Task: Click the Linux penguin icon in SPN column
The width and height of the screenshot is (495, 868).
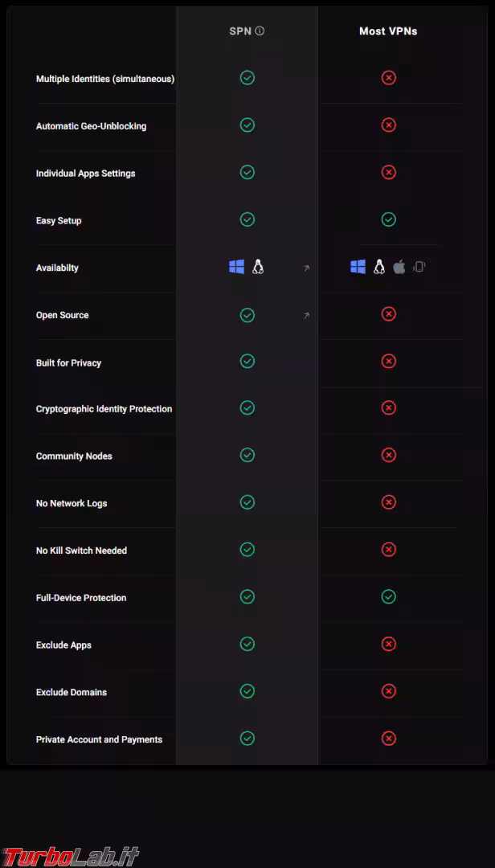Action: pyautogui.click(x=258, y=267)
